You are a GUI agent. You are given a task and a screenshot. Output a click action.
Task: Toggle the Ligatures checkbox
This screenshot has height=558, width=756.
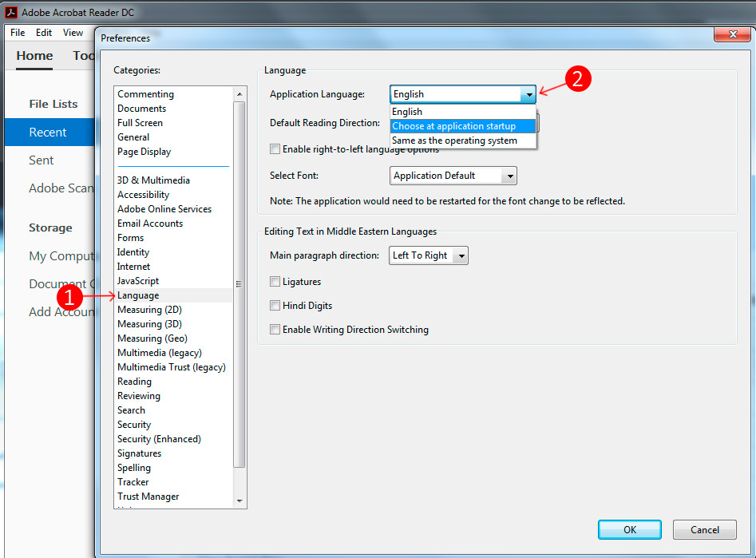275,281
